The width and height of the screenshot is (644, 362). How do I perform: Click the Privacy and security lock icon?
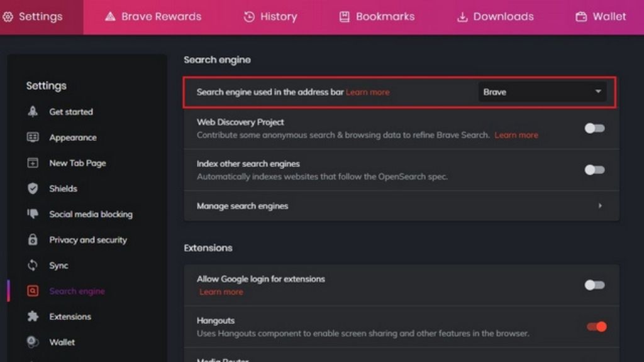(33, 240)
